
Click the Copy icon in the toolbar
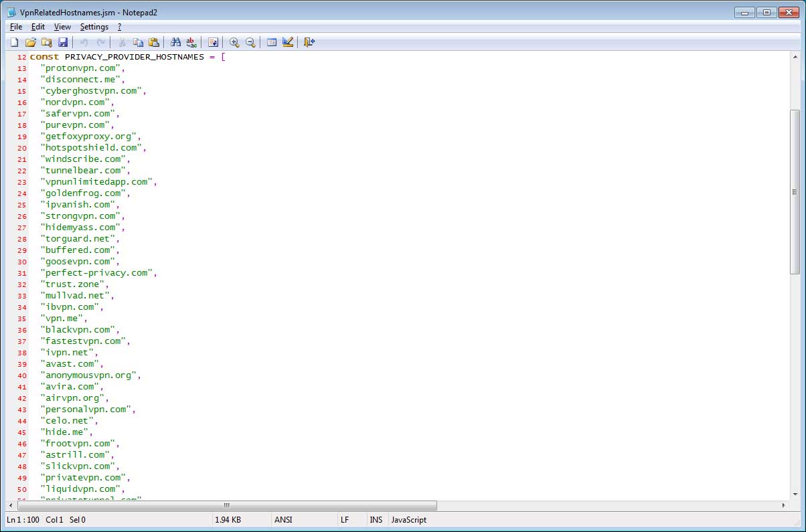click(x=138, y=42)
